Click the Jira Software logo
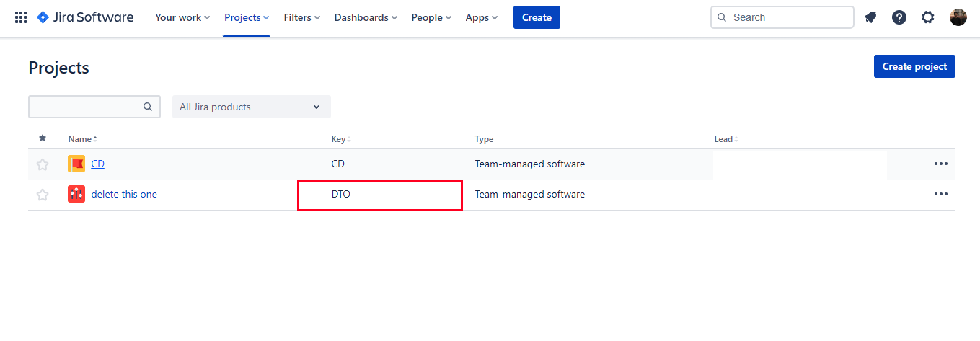980x341 pixels. [85, 17]
